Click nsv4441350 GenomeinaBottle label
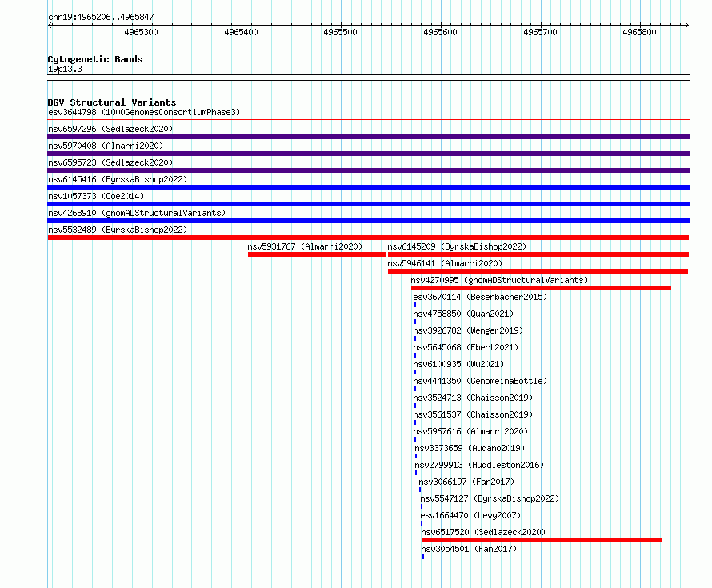This screenshot has width=712, height=588. click(480, 381)
